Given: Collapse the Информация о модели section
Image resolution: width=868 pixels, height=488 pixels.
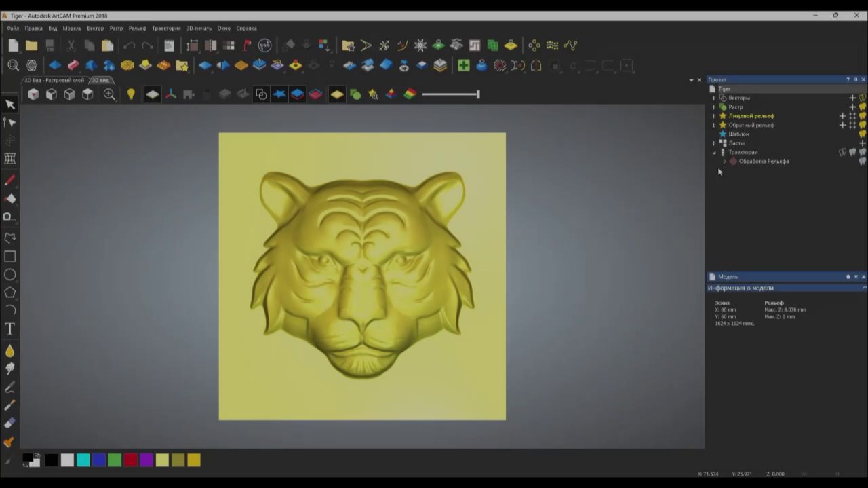Looking at the screenshot, I should pos(864,288).
